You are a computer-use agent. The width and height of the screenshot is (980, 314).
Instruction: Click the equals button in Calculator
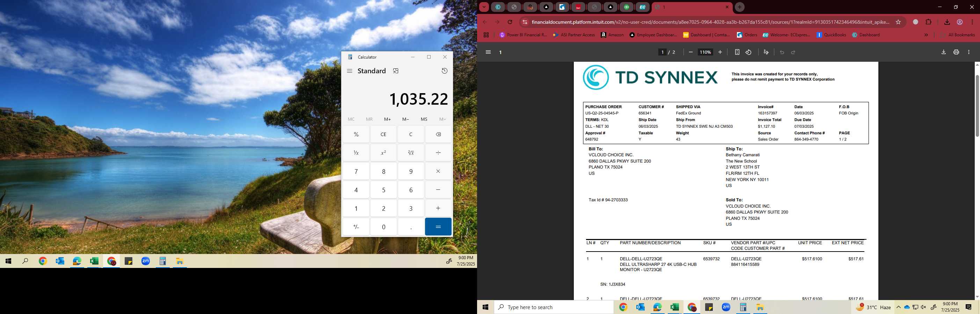438,226
